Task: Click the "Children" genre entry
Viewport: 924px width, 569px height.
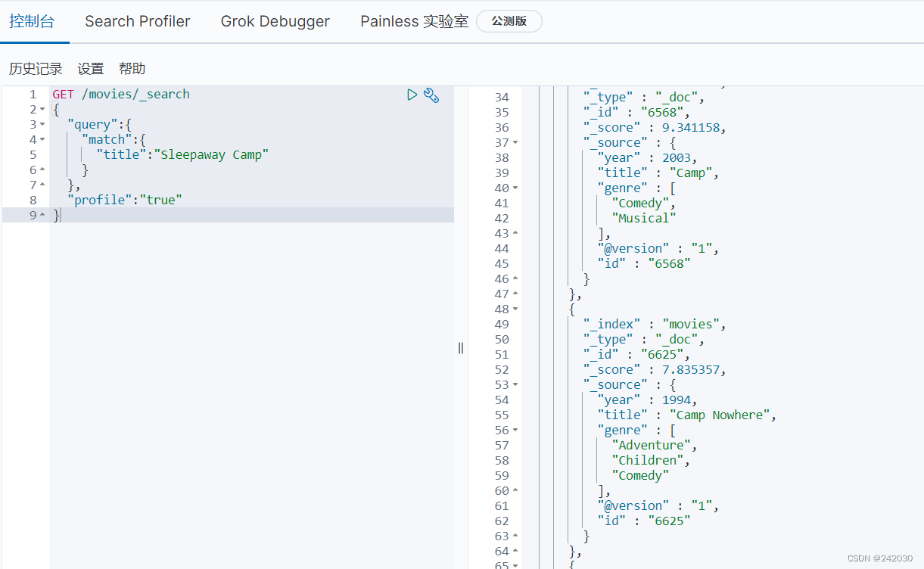Action: coord(647,461)
